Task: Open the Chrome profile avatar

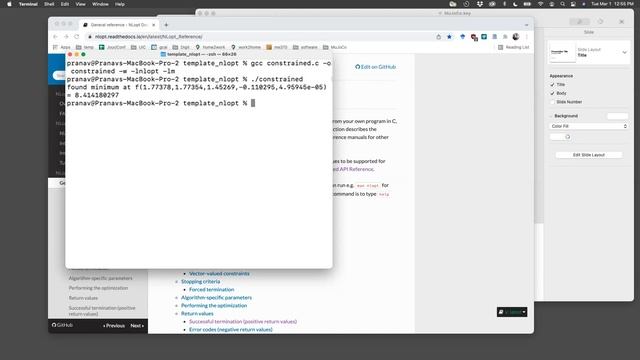Action: 516,37
